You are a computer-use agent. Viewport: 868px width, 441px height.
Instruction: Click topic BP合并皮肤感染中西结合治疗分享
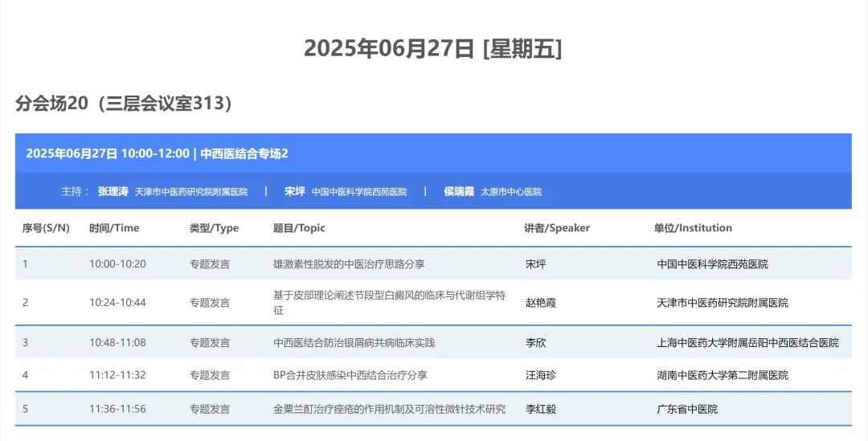click(x=350, y=375)
